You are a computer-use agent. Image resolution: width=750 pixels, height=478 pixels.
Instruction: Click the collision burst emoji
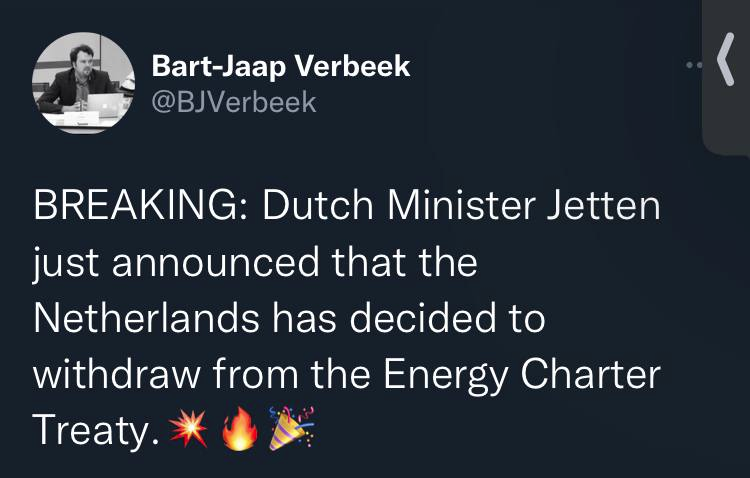187,430
